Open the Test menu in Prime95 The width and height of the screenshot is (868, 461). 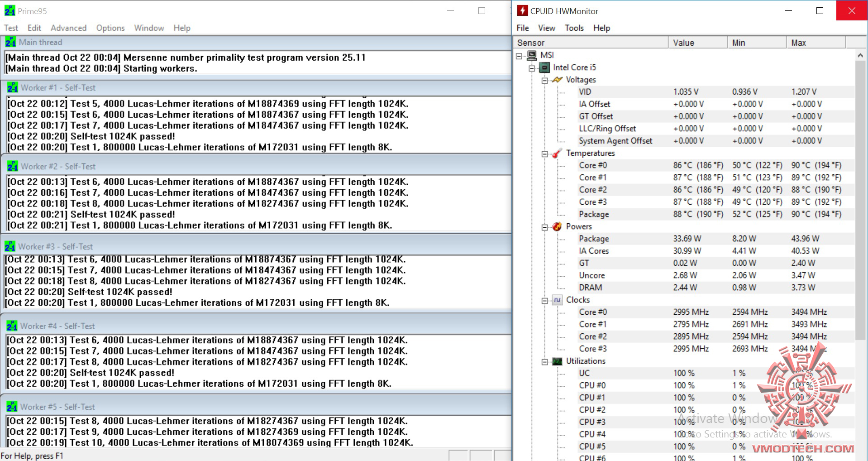click(11, 28)
